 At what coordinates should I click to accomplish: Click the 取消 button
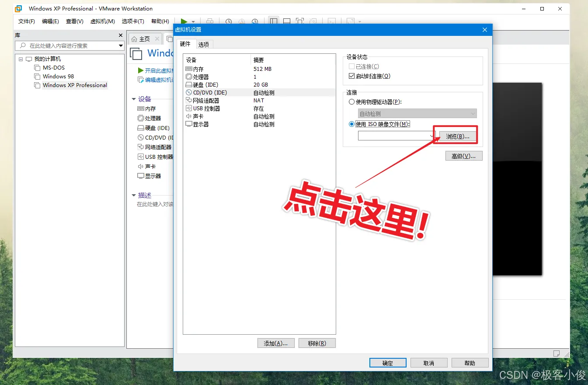coord(429,363)
